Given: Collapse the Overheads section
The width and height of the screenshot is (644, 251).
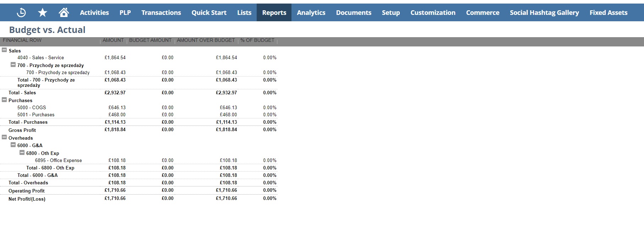Looking at the screenshot, I should click(4, 138).
